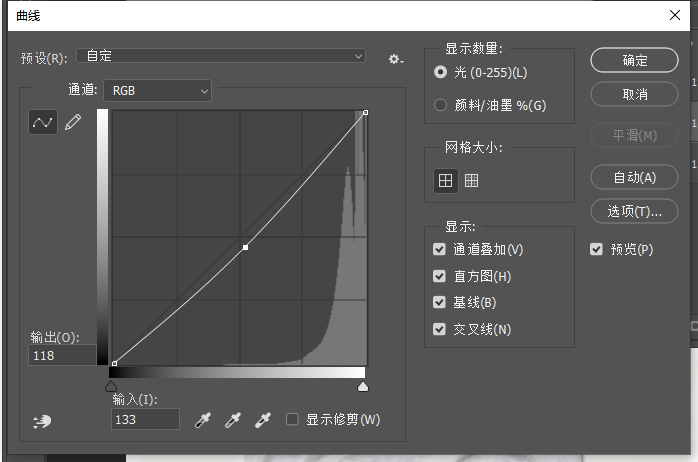Toggle the 预览 preview checkbox
The height and width of the screenshot is (462, 698).
[x=596, y=249]
